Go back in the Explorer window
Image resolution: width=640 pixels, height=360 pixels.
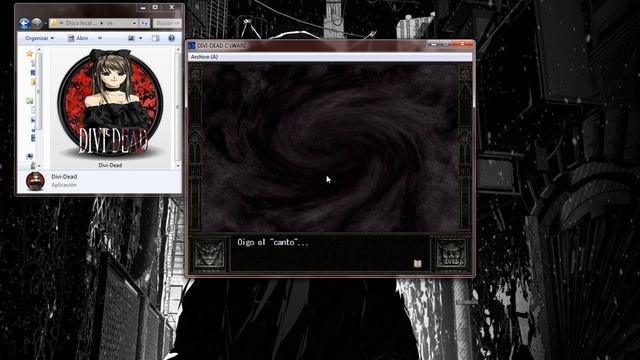tap(24, 23)
